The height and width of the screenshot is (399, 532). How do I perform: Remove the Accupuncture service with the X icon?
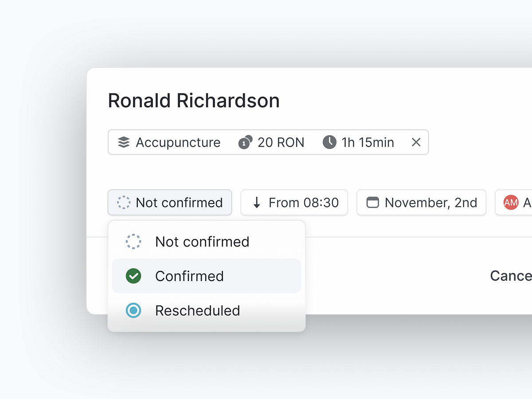pos(416,142)
